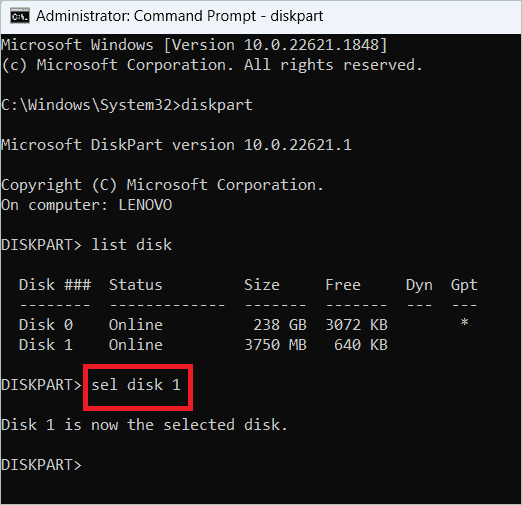Click the Command Prompt icon in title bar
Image resolution: width=522 pixels, height=505 pixels.
(x=20, y=16)
